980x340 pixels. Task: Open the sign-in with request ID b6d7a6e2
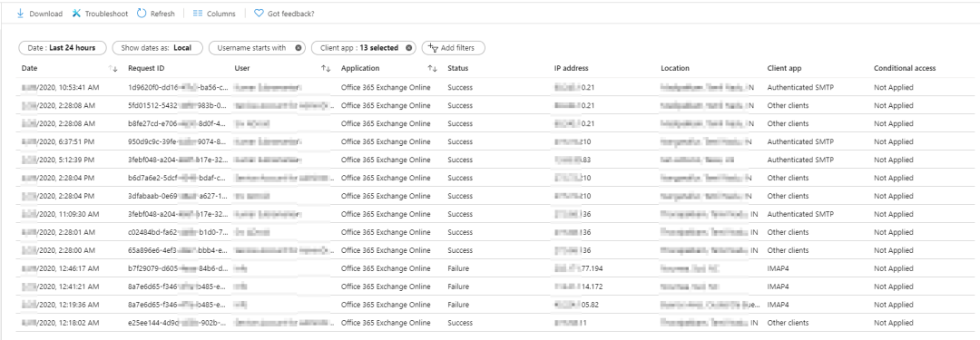click(x=177, y=178)
